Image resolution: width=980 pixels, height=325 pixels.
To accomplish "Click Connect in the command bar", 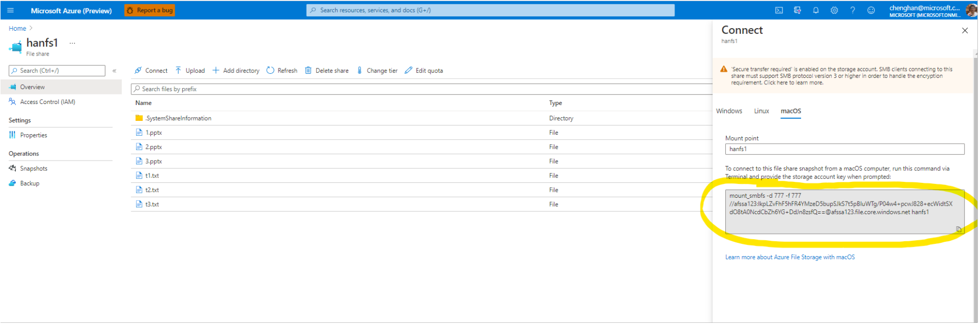I will point(151,71).
